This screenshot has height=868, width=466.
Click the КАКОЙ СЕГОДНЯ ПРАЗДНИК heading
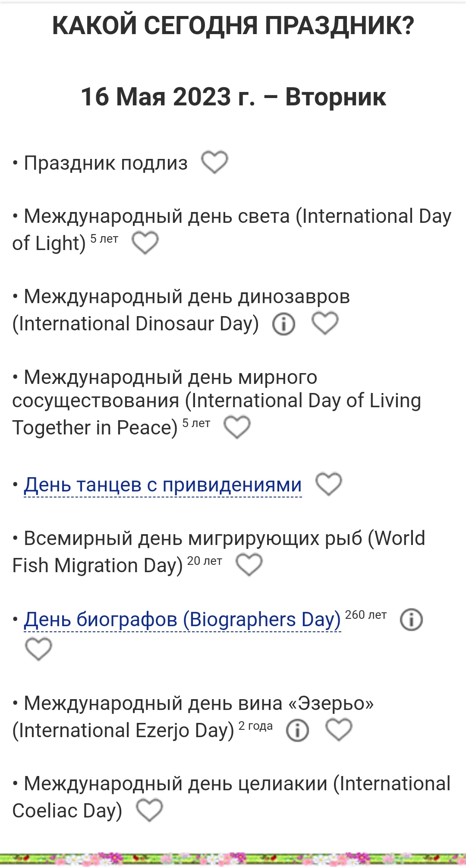233,25
